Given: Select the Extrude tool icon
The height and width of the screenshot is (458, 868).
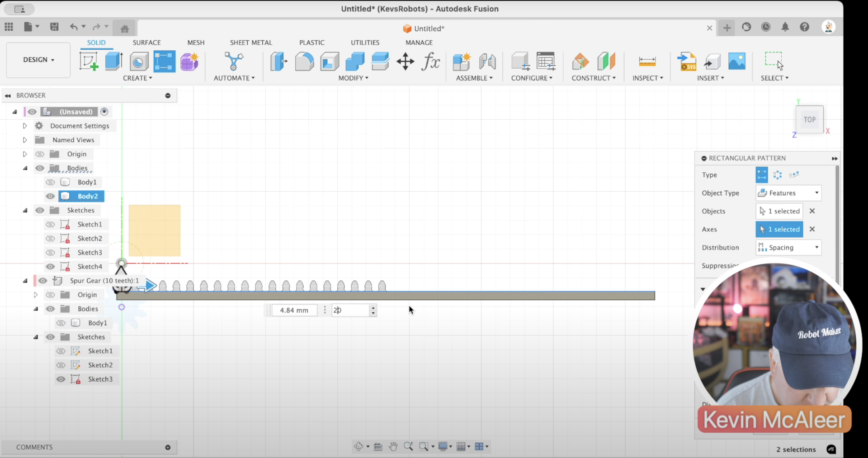Looking at the screenshot, I should [x=114, y=61].
